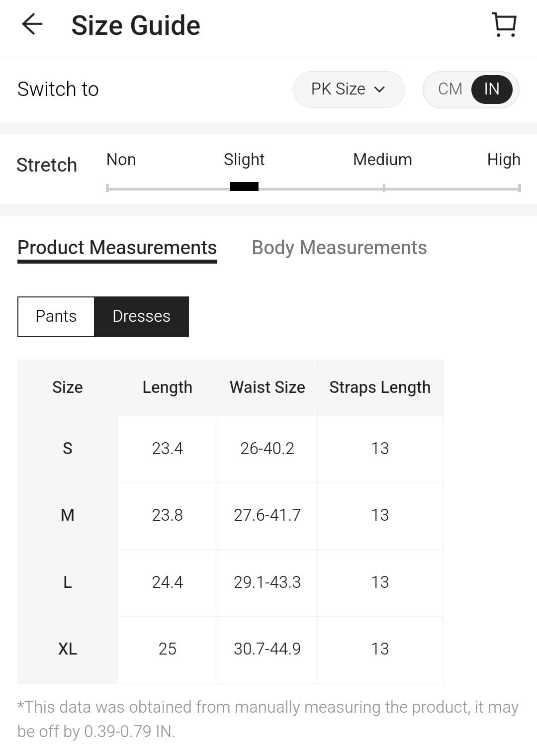Click the Straps Length column header
537x756 pixels.
coord(380,387)
